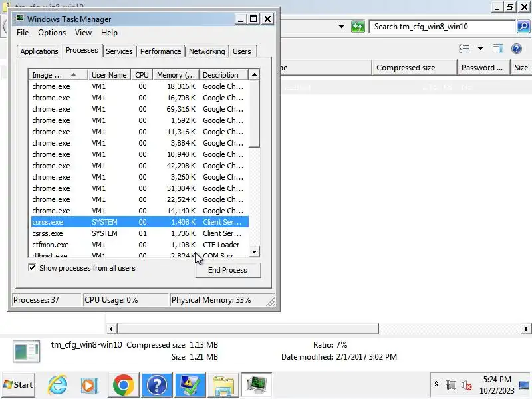Sort by Description column header
Viewport: 532px width, 399px height.
pyautogui.click(x=224, y=75)
